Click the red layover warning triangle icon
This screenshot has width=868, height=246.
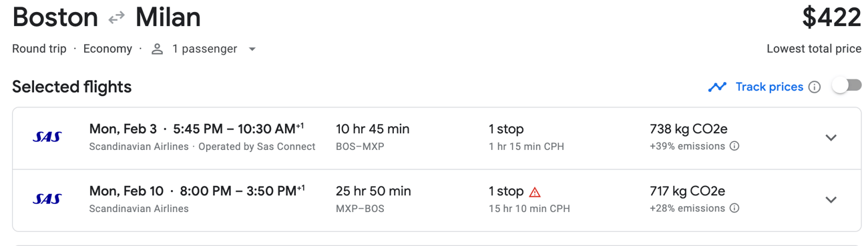pos(535,192)
